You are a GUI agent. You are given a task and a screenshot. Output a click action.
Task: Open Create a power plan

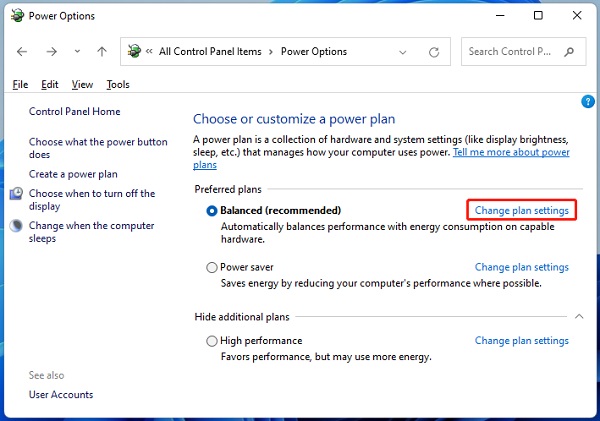73,174
